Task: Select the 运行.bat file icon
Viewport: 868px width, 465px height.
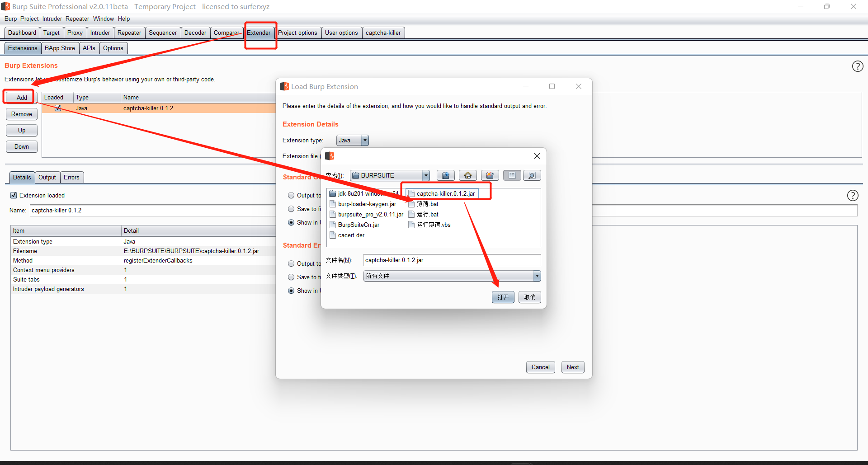Action: tap(411, 214)
